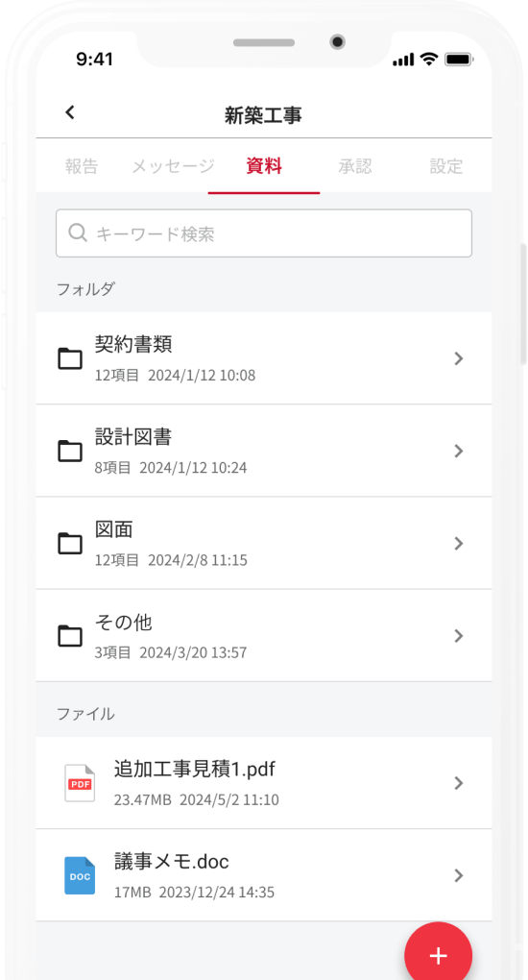This screenshot has width=528, height=980.
Task: Switch to the メッセージ tab
Action: [173, 166]
